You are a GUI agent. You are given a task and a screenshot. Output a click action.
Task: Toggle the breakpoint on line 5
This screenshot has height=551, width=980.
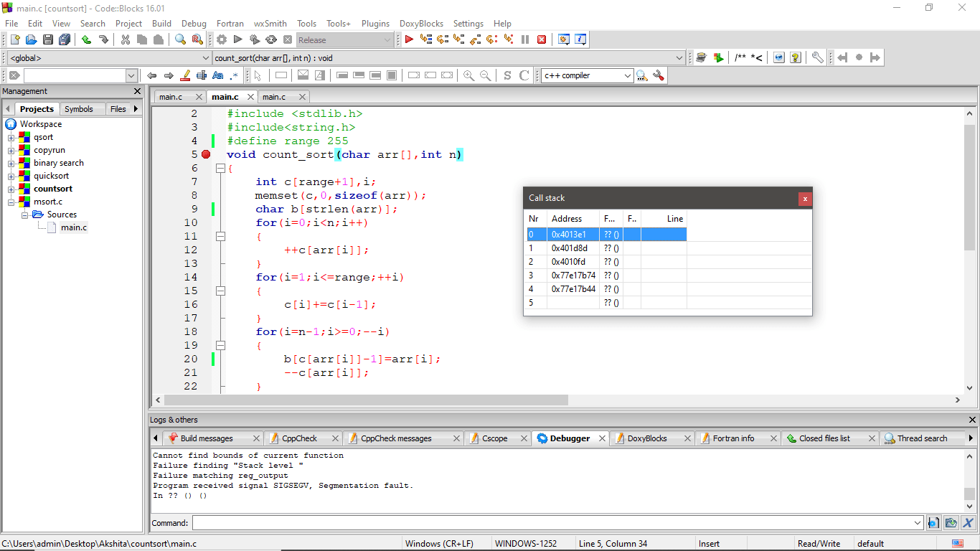point(206,154)
